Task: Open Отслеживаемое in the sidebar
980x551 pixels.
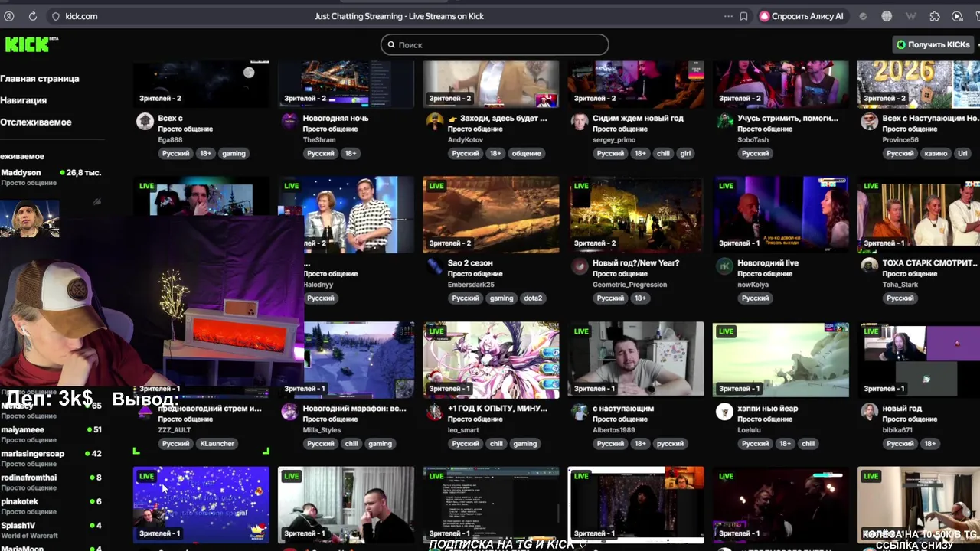Action: point(36,122)
